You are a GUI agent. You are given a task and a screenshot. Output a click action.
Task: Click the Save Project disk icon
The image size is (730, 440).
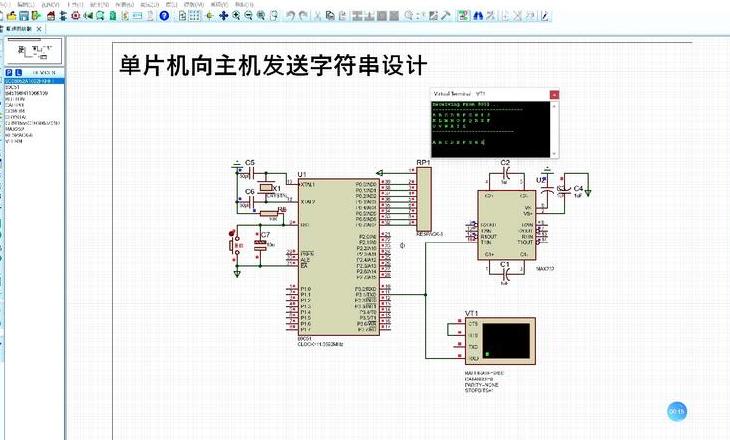(x=24, y=16)
